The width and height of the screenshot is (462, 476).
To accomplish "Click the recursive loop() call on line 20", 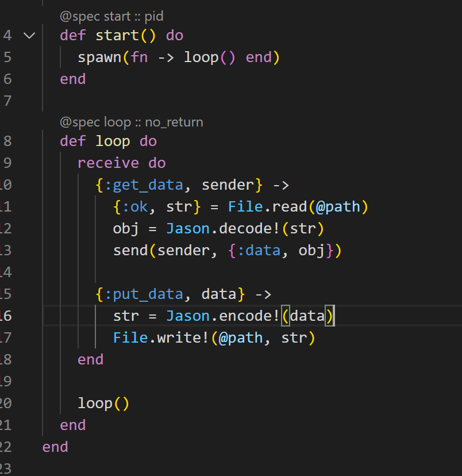I will [x=103, y=404].
